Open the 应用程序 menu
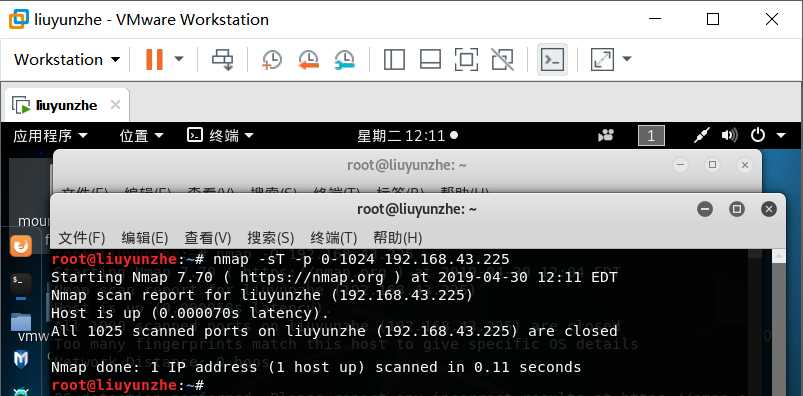The height and width of the screenshot is (396, 803). coord(50,136)
